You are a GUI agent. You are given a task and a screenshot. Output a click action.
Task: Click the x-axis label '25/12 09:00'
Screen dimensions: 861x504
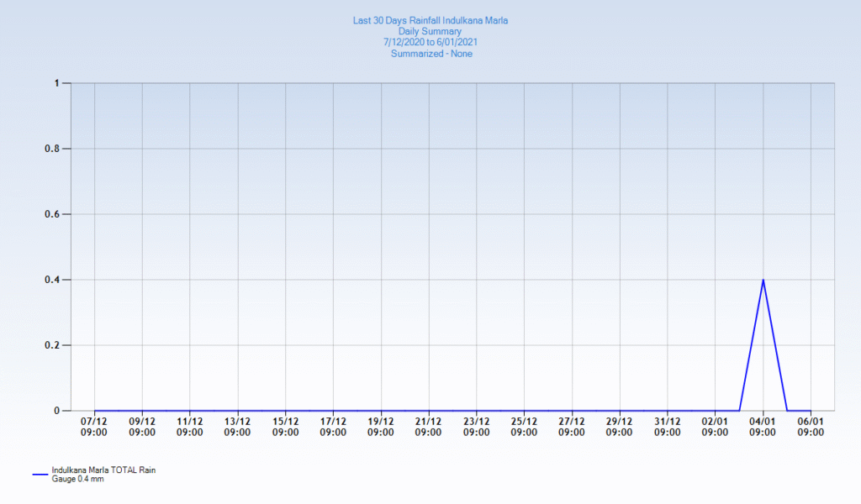tap(524, 428)
